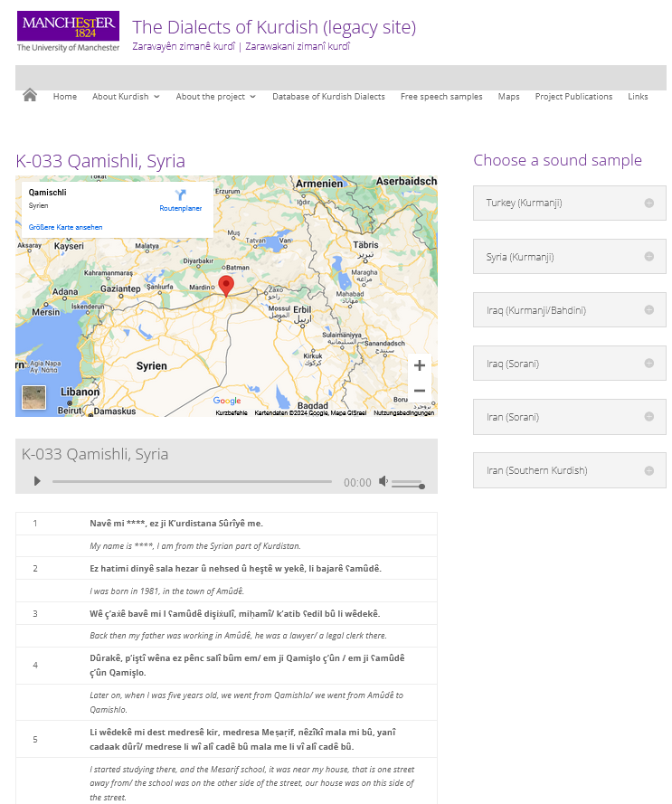Adjust the audio volume slider
Image resolution: width=672 pixels, height=804 pixels.
(408, 484)
